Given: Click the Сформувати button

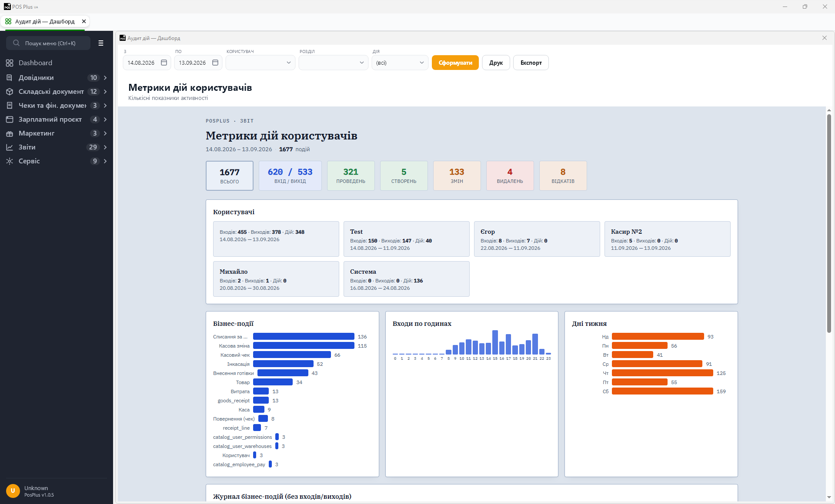Looking at the screenshot, I should (455, 63).
